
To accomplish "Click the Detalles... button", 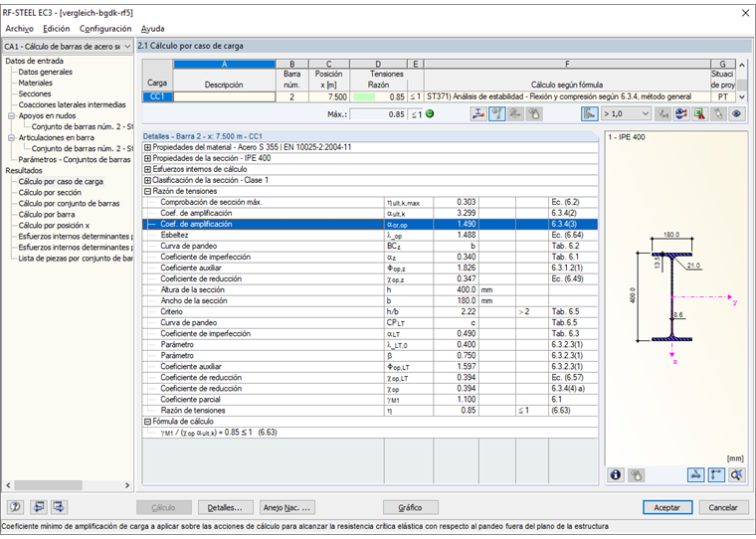I will pyautogui.click(x=225, y=507).
